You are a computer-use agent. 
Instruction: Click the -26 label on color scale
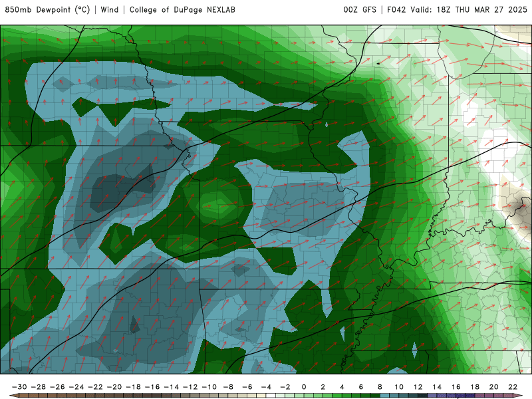pos(57,387)
